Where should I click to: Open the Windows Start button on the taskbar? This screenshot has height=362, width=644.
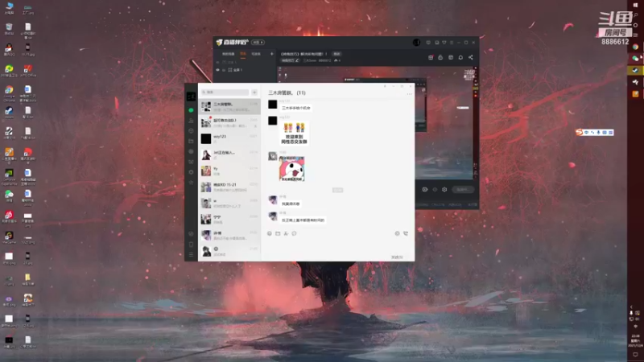635,5
